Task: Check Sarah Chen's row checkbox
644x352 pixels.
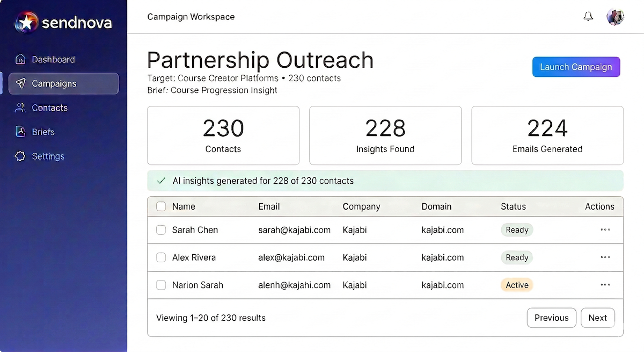Action: tap(161, 229)
